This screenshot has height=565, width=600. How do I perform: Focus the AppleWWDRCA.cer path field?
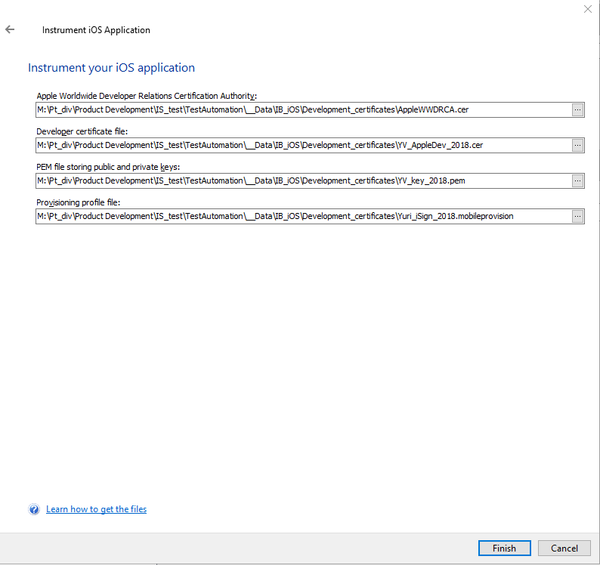click(300, 110)
